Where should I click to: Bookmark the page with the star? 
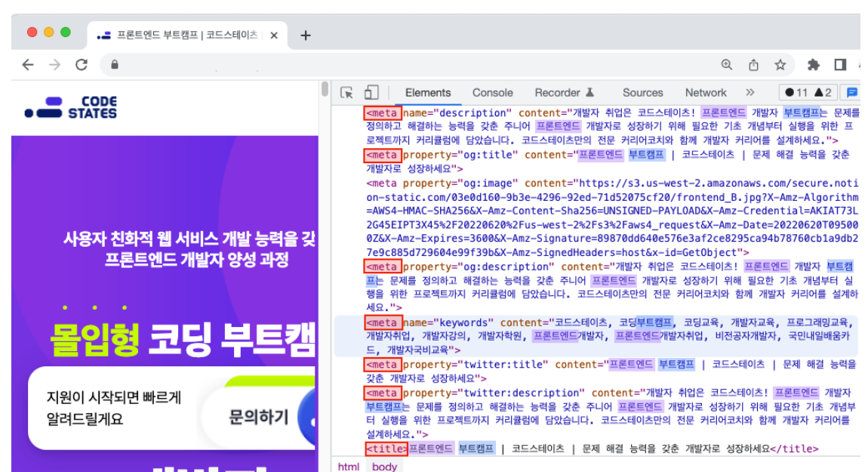pos(780,65)
